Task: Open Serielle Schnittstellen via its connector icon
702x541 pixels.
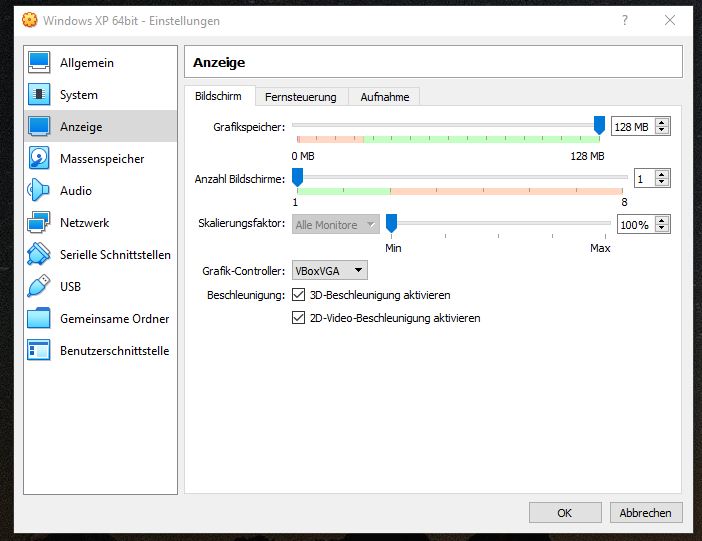Action: [x=39, y=254]
